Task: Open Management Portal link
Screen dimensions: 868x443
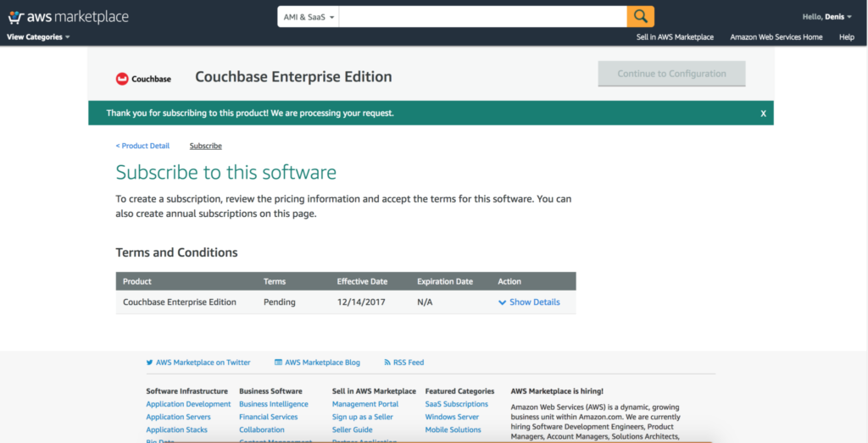Action: 365,404
